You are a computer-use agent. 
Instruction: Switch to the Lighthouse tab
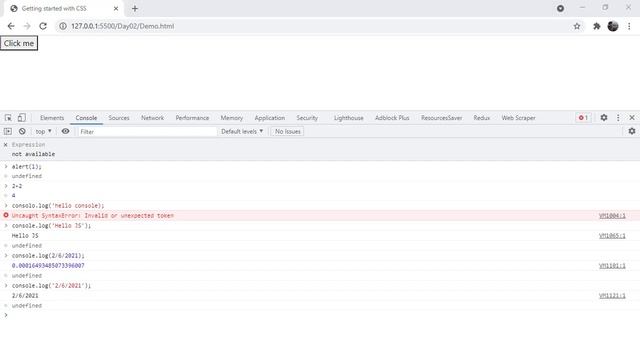[349, 118]
